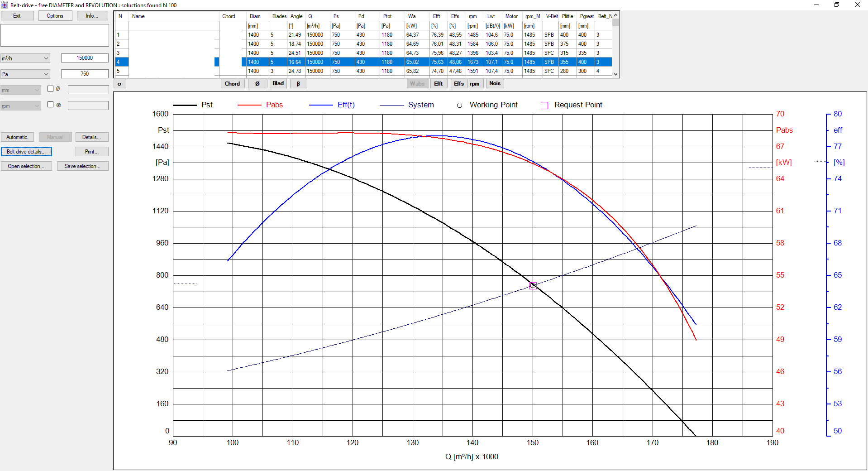This screenshot has width=868, height=471.
Task: Sort results by Nois noise level
Action: [x=495, y=84]
